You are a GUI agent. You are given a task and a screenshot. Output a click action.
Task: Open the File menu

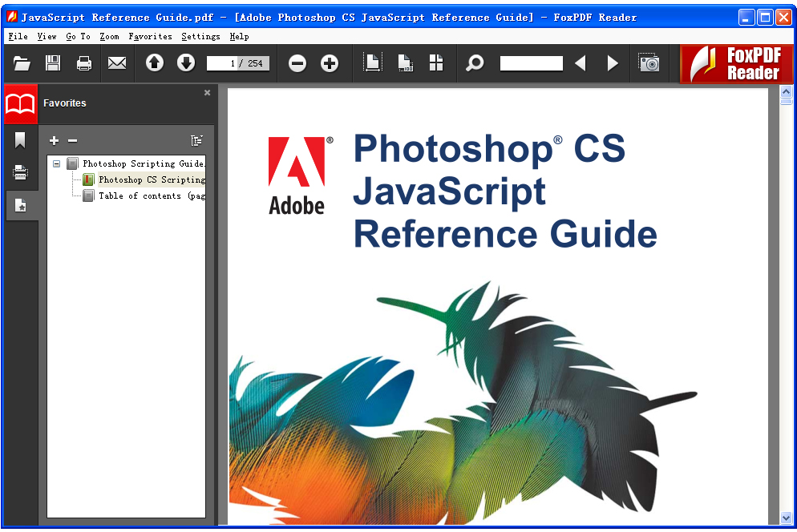point(18,37)
